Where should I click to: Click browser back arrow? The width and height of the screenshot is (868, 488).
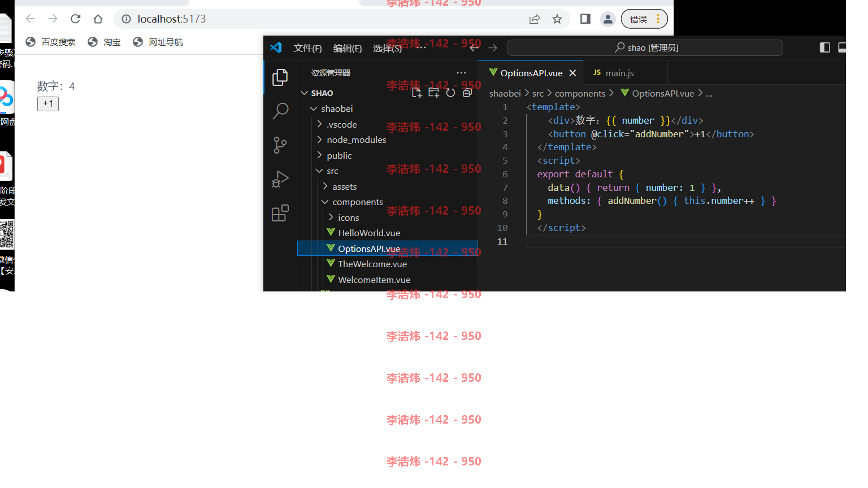[x=31, y=19]
